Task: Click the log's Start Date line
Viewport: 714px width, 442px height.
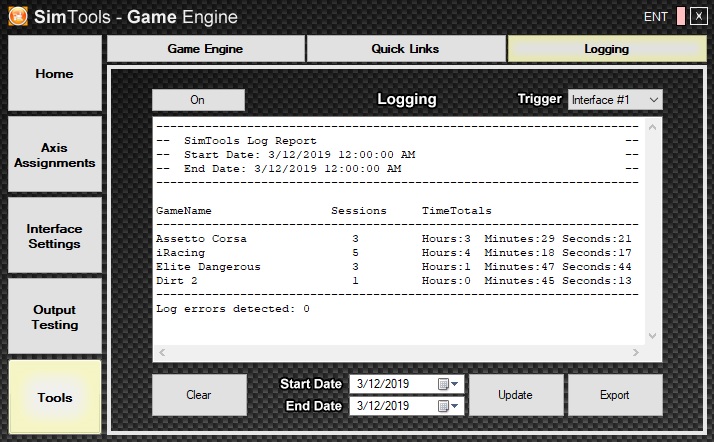Action: point(300,155)
